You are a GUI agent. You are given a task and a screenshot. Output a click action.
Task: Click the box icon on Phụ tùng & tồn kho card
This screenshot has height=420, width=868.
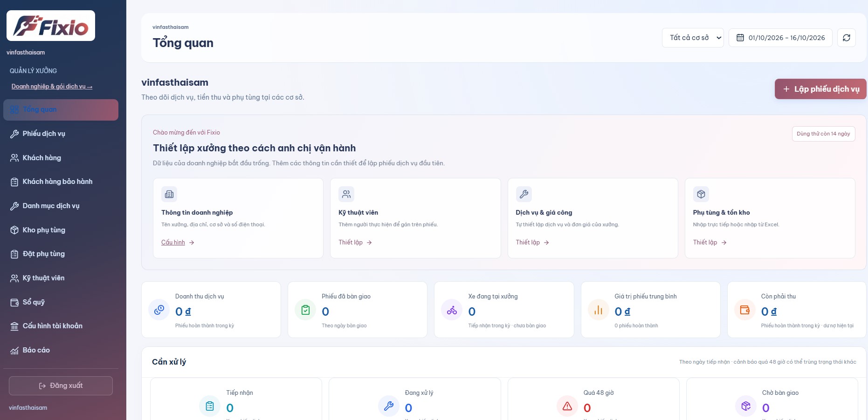tap(701, 194)
